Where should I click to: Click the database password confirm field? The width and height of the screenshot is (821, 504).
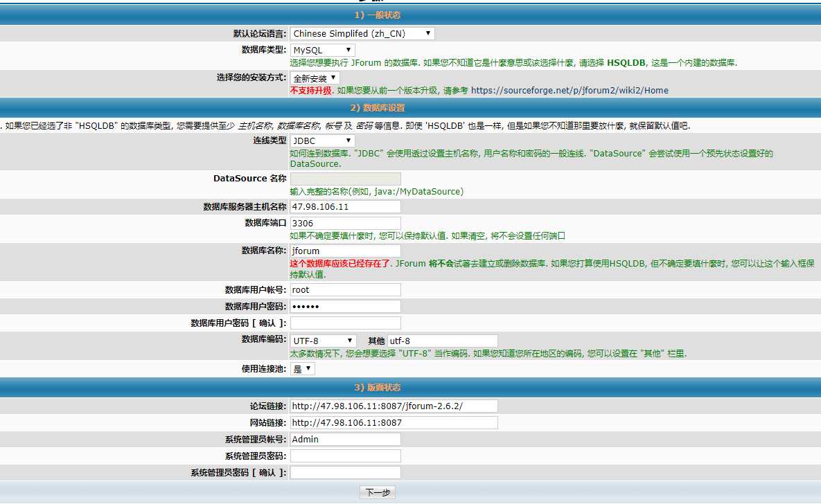[346, 323]
